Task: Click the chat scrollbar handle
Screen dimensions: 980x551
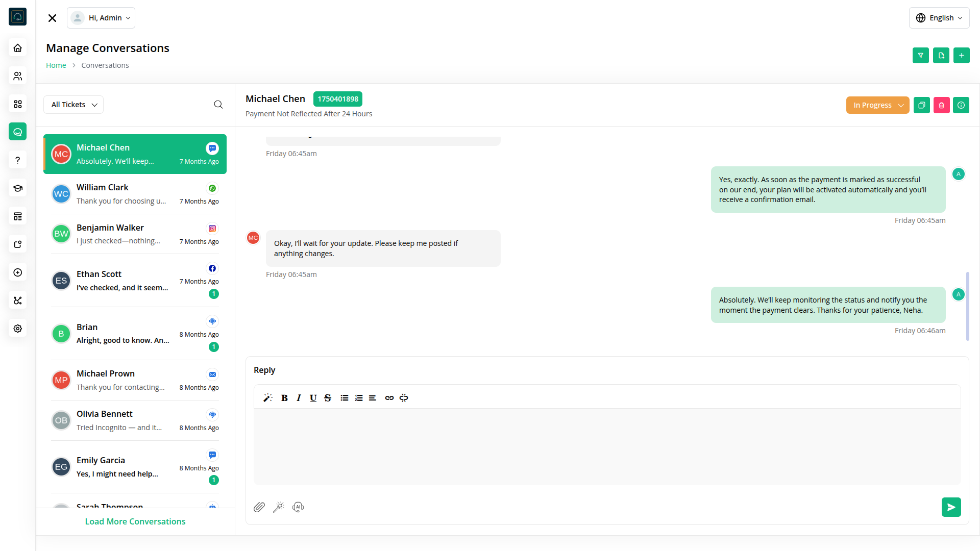Action: [967, 306]
